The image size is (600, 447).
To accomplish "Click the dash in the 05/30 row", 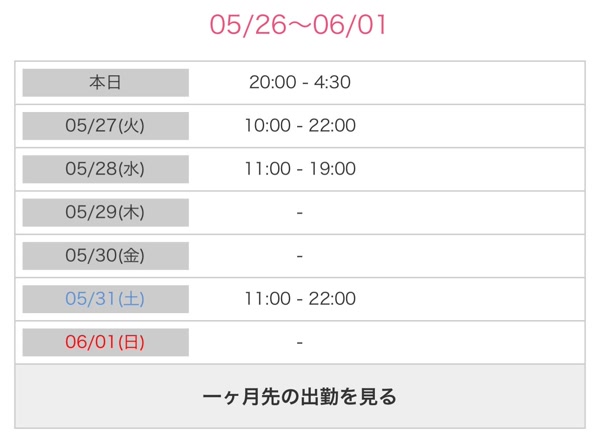I will [300, 256].
